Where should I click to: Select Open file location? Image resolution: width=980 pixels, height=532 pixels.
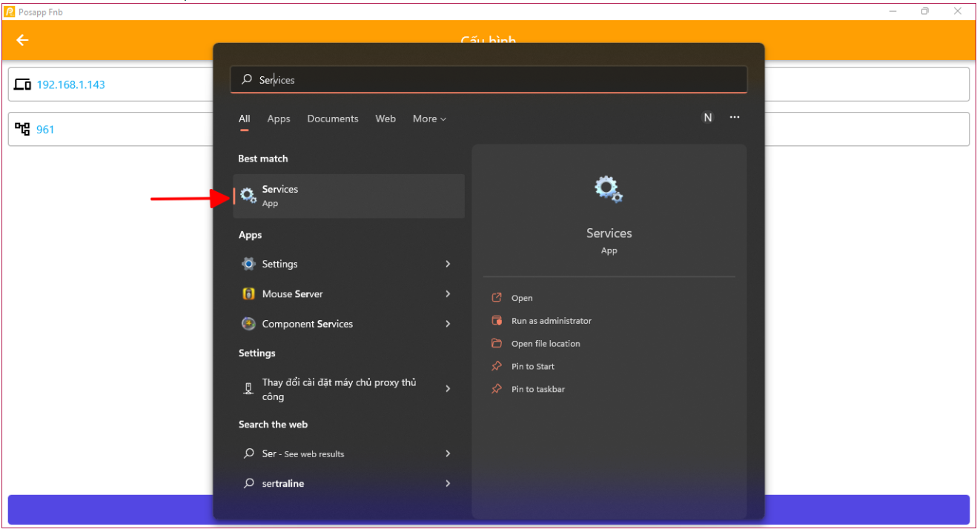[546, 344]
